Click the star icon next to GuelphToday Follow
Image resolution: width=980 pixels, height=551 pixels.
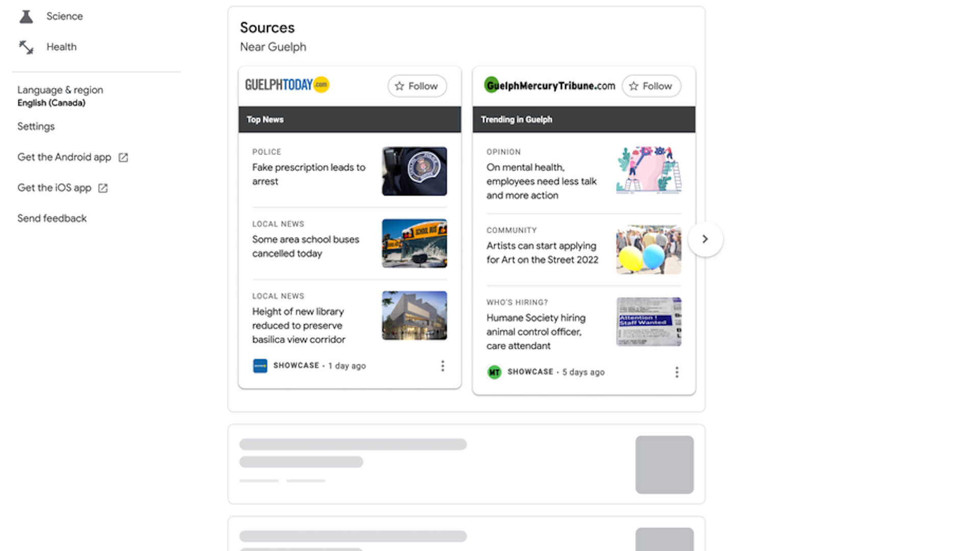(401, 86)
